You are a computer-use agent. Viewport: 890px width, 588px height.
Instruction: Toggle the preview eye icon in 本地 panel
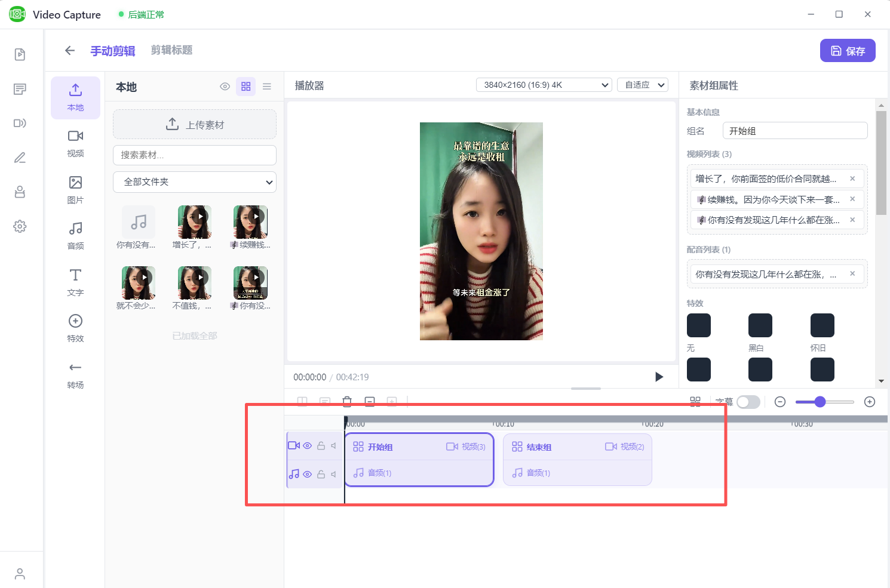tap(225, 87)
